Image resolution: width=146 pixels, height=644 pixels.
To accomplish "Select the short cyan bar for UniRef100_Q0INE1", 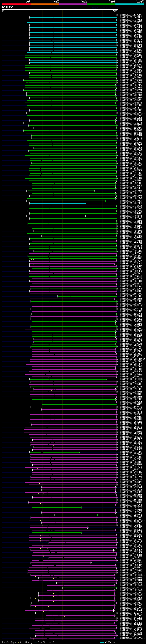I will (58, 204).
